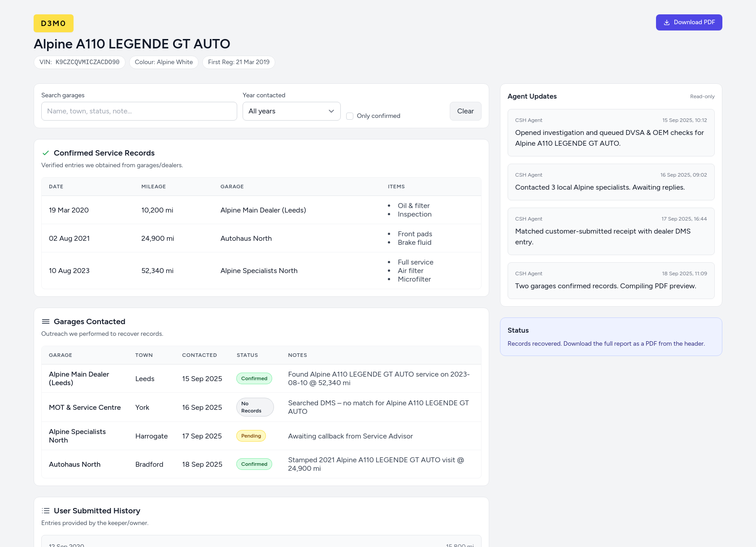Image resolution: width=756 pixels, height=547 pixels.
Task: Click the chevron in the Year contacted combo box
Action: point(331,111)
